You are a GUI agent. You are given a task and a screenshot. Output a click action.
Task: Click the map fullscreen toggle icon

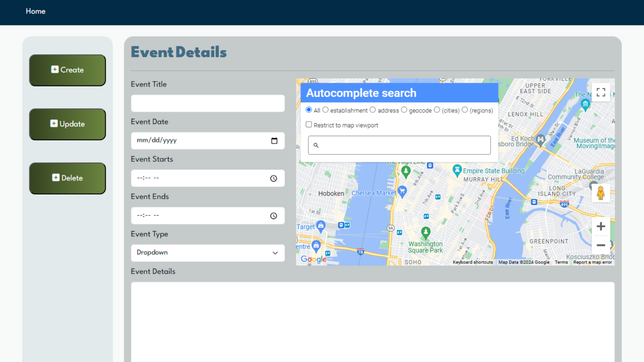pos(601,93)
